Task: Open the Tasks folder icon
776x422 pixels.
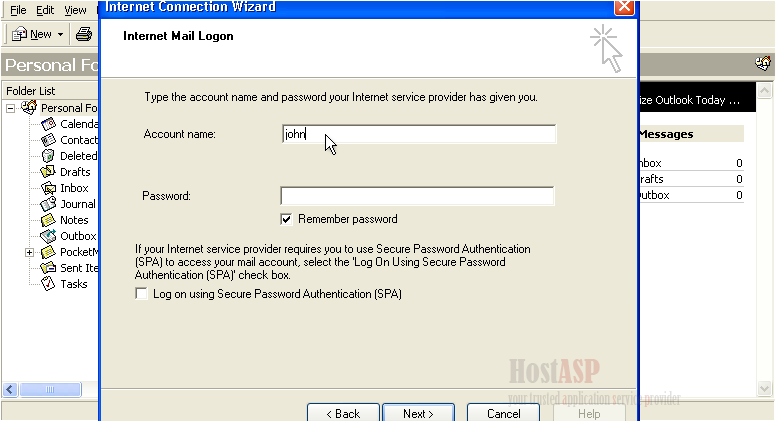Action: (x=48, y=284)
